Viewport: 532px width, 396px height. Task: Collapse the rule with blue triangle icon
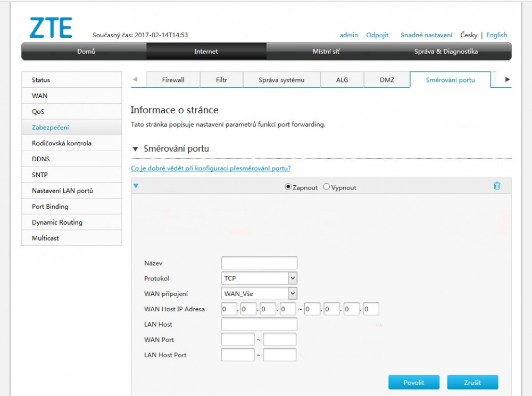click(136, 186)
